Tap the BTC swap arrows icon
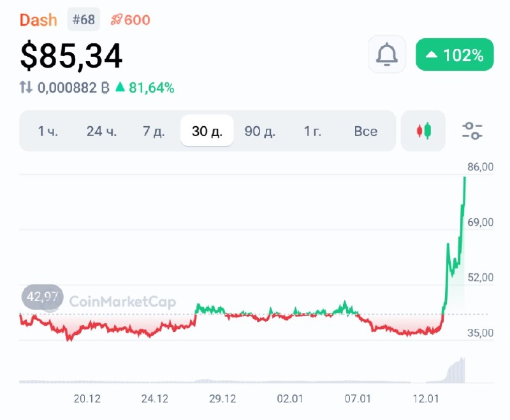The width and height of the screenshot is (510, 420). click(x=26, y=87)
